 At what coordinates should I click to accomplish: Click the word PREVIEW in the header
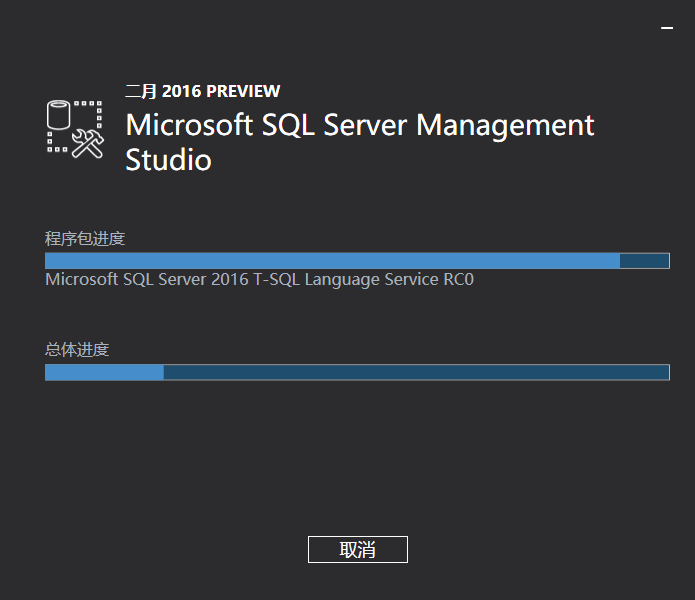coord(243,91)
